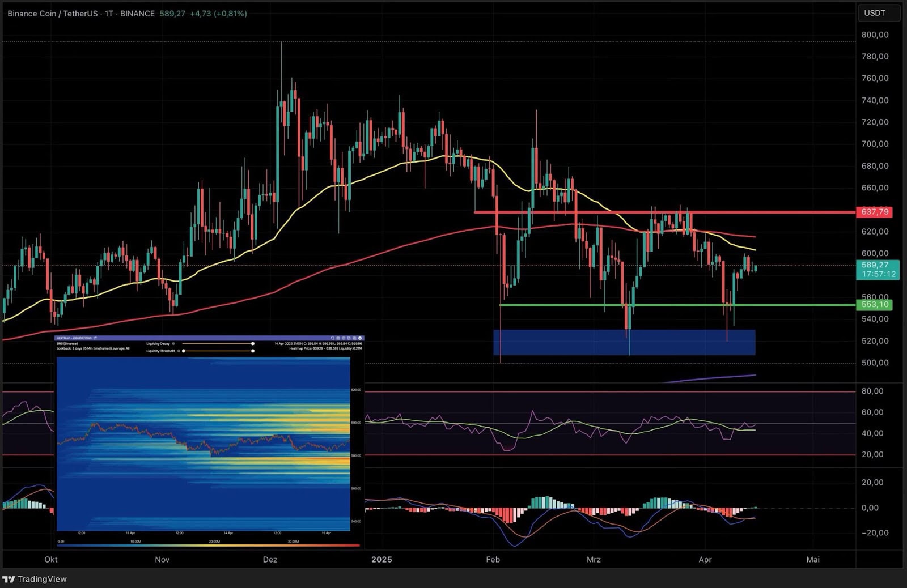The width and height of the screenshot is (907, 588).
Task: Open heatmap settings sliders icon beside title
Action: (95, 338)
